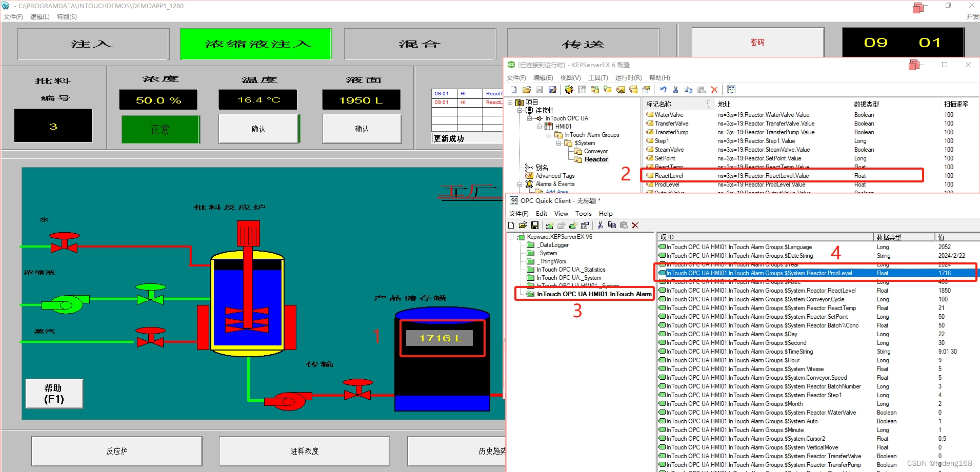Click New Item icon in Quick Client toolbar
The height and width of the screenshot is (472, 980).
(x=573, y=225)
